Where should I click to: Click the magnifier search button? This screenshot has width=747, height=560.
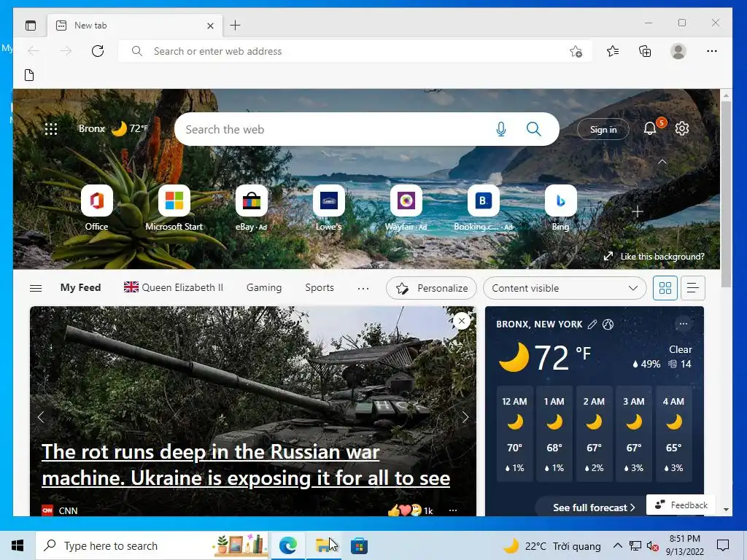pos(533,129)
